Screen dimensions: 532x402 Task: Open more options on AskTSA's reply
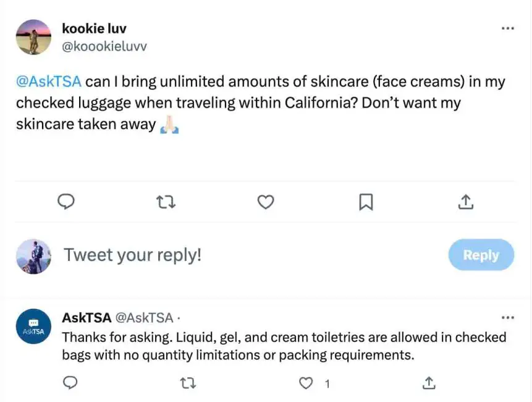(x=507, y=318)
